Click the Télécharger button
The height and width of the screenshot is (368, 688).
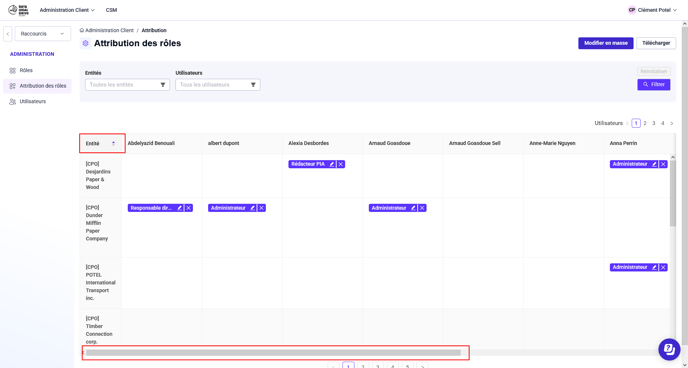point(656,43)
